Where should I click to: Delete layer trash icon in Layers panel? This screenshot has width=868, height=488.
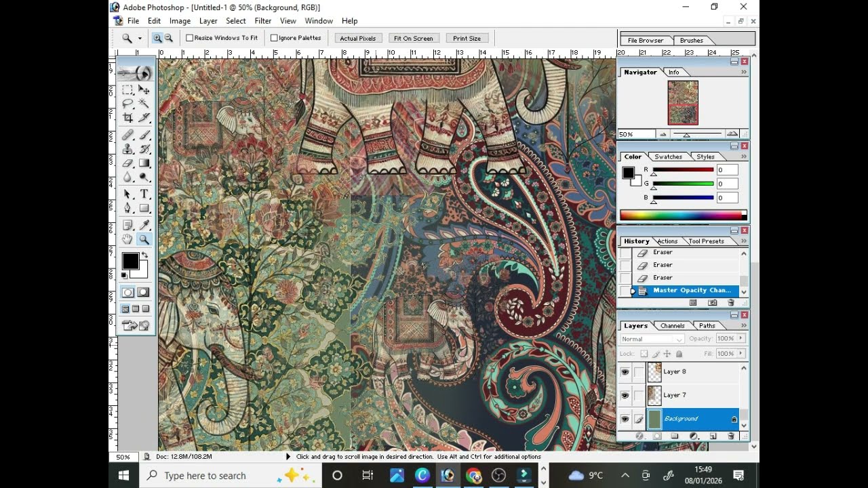click(730, 436)
